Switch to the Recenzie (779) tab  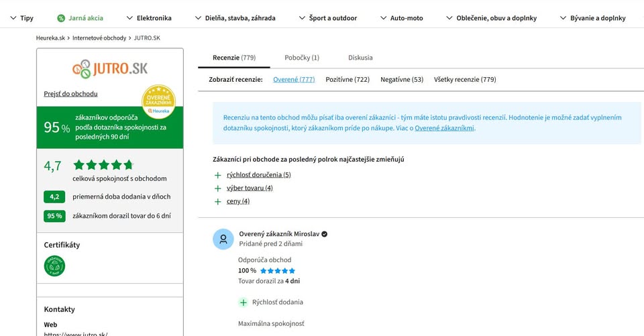tap(234, 58)
